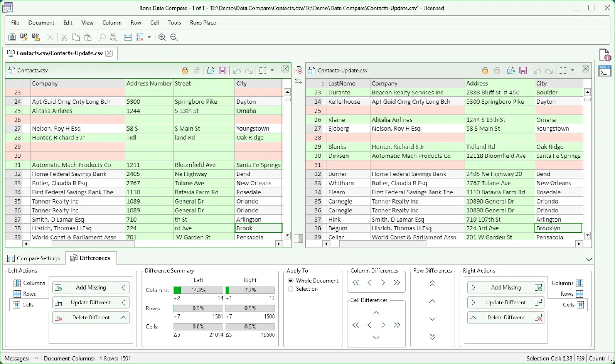This screenshot has height=364, width=615.
Task: Select the Whole Document radio button
Action: coord(291,281)
